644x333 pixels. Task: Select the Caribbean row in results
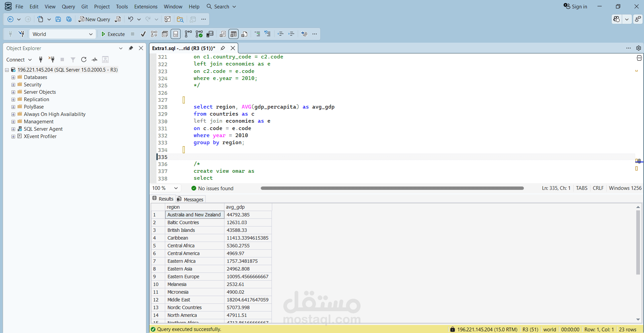coord(178,238)
